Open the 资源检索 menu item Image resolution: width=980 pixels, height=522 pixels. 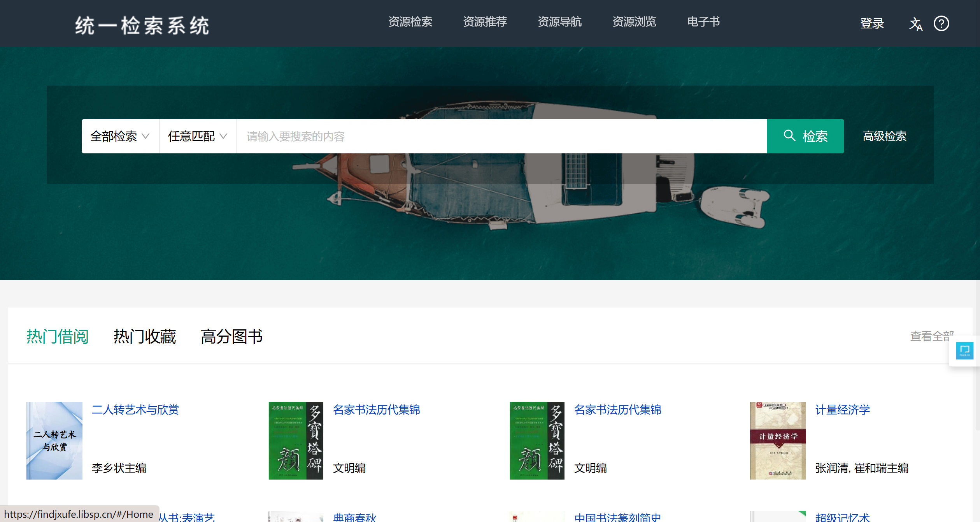pos(410,22)
